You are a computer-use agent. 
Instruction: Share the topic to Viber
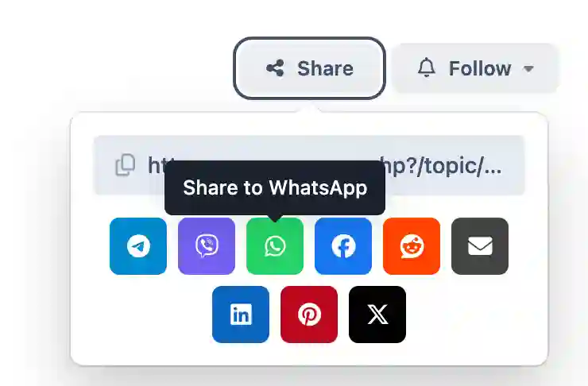[207, 246]
